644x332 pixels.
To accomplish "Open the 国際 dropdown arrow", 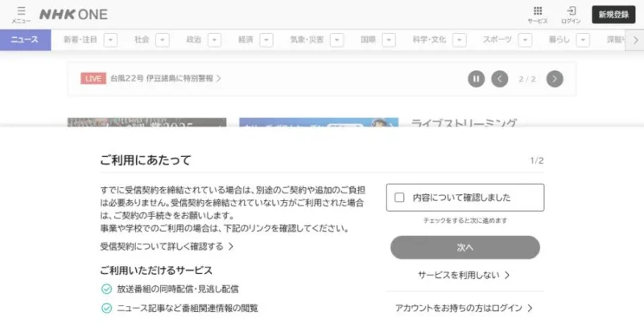I will [x=389, y=39].
